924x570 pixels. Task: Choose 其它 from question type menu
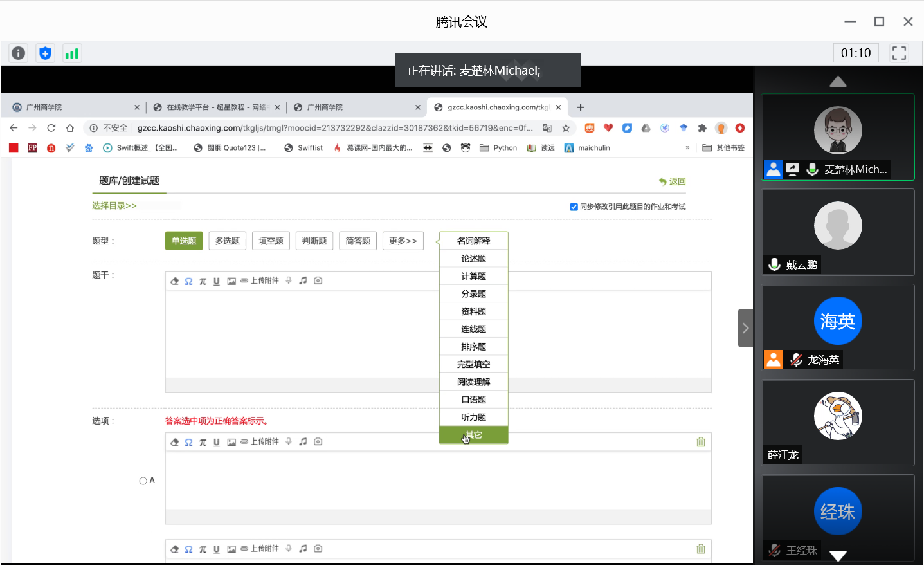pyautogui.click(x=473, y=435)
